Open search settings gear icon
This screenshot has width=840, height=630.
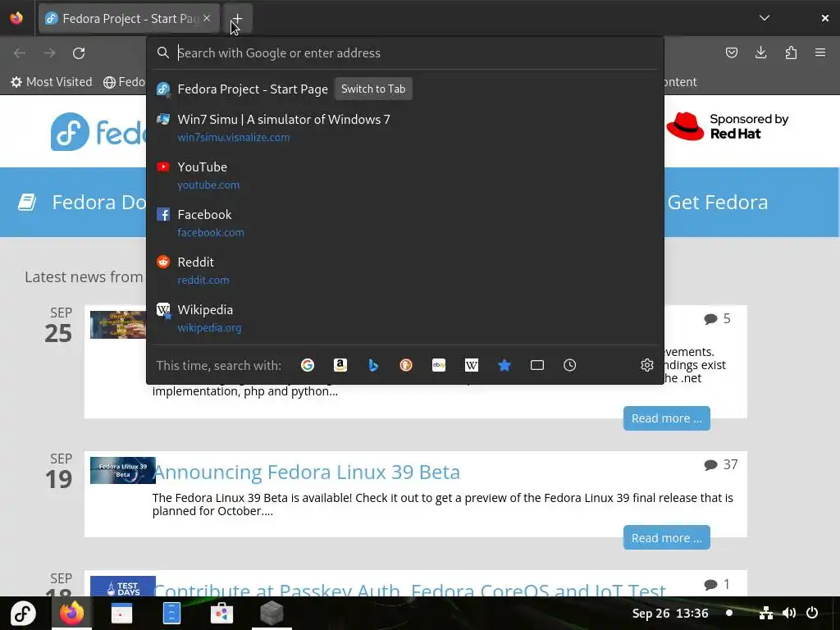(x=647, y=365)
